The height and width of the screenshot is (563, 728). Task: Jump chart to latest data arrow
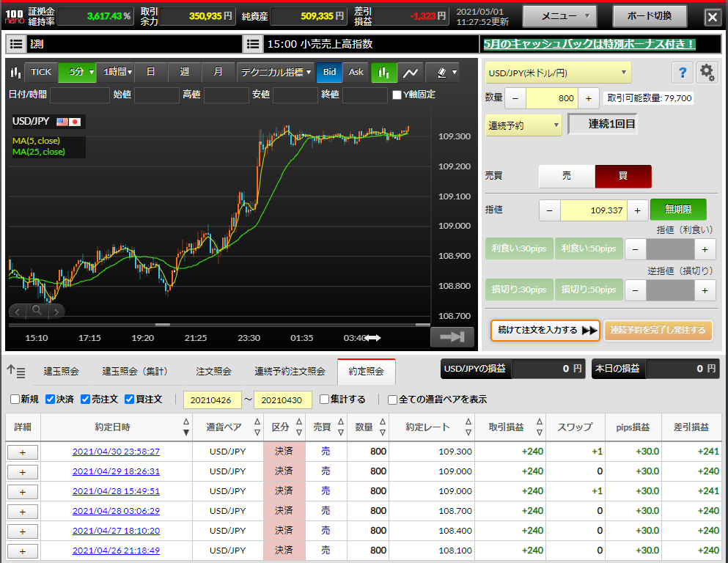(452, 337)
